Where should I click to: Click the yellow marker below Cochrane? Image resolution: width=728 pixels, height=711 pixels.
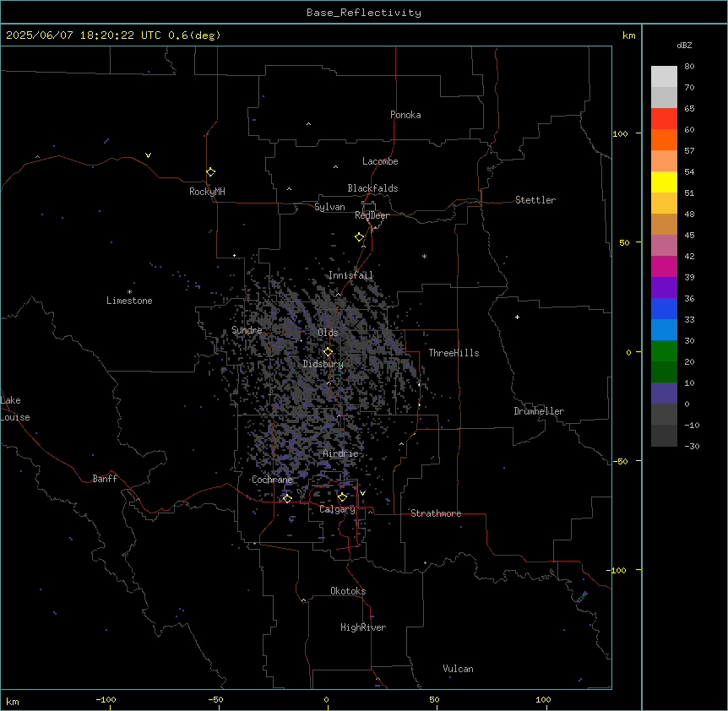click(287, 498)
